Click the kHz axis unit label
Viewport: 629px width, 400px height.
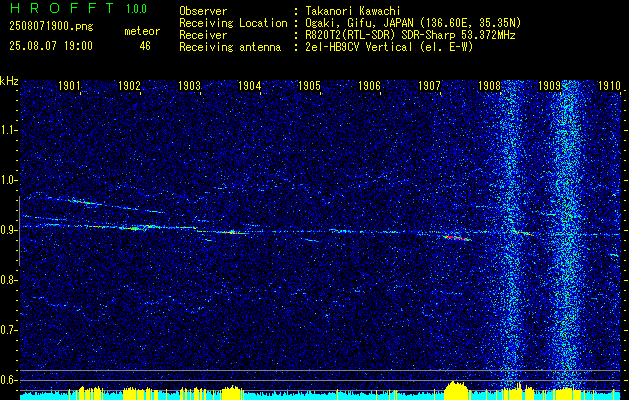pyautogui.click(x=9, y=81)
